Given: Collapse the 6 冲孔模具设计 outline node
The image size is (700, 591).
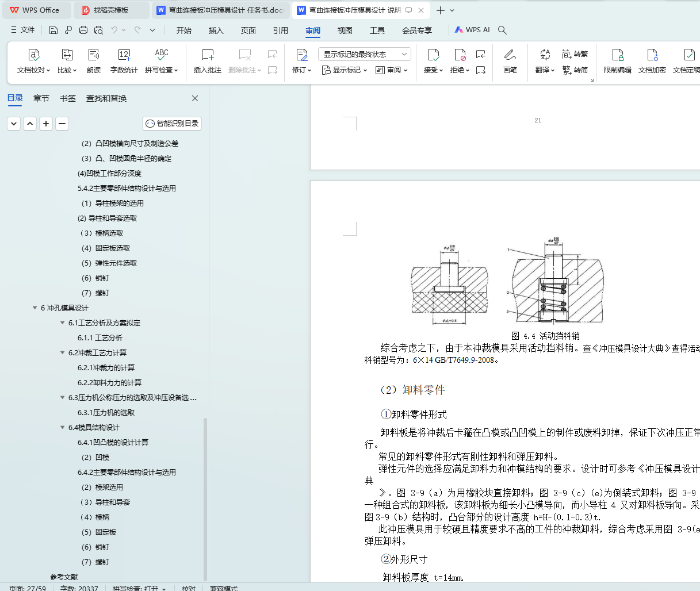Looking at the screenshot, I should click(35, 308).
